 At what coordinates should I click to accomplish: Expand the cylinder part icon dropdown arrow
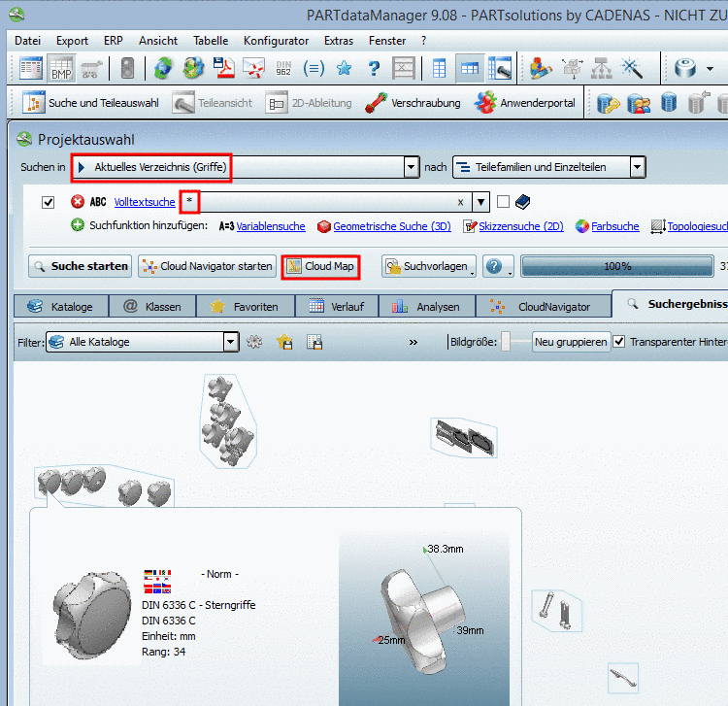pyautogui.click(x=710, y=69)
